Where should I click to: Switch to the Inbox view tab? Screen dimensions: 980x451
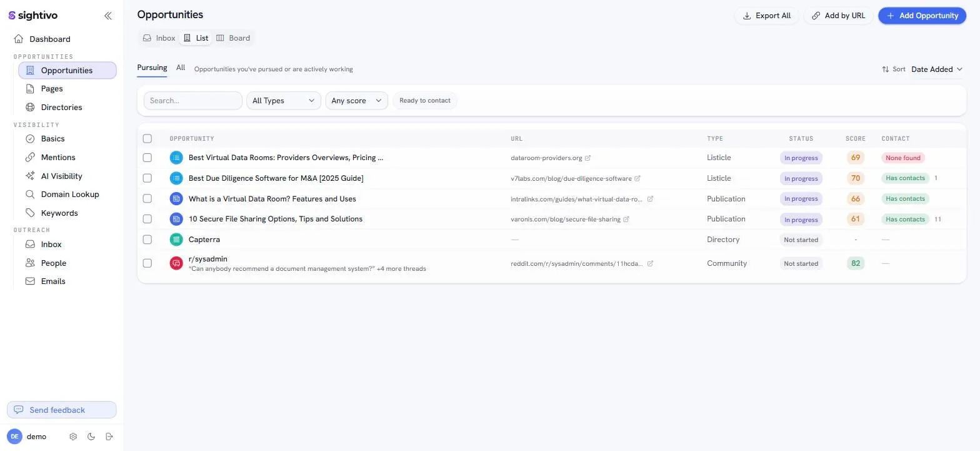tap(159, 38)
